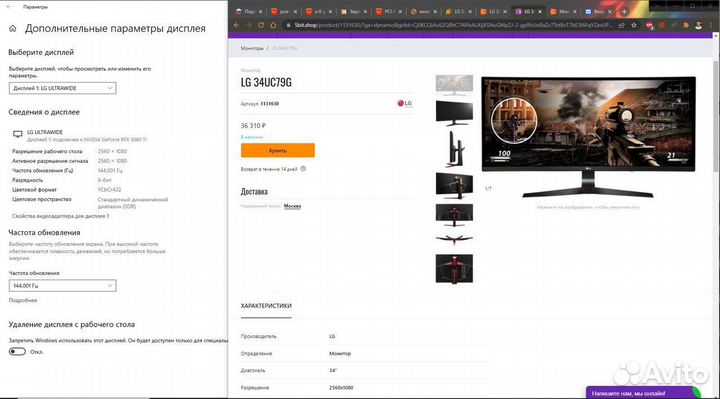Switch to the 'Под' browser tab
This screenshot has height=399, width=720.
248,11
